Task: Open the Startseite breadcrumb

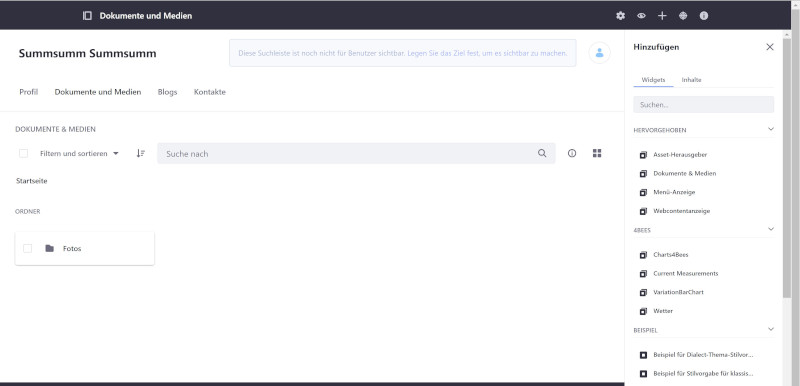Action: pyautogui.click(x=32, y=181)
